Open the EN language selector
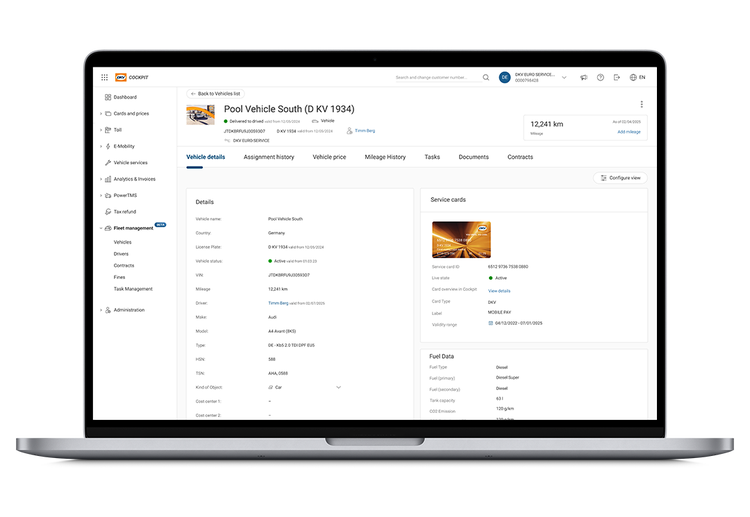750x517 pixels. click(x=637, y=77)
